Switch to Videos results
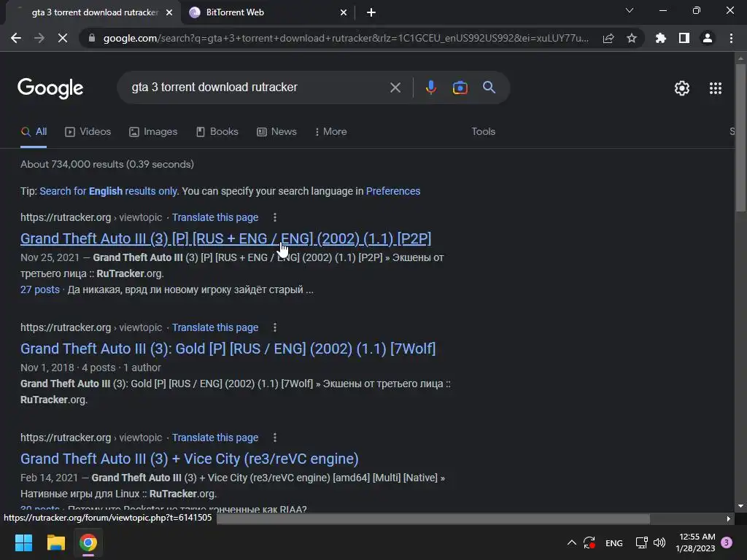747x560 pixels. pyautogui.click(x=88, y=132)
